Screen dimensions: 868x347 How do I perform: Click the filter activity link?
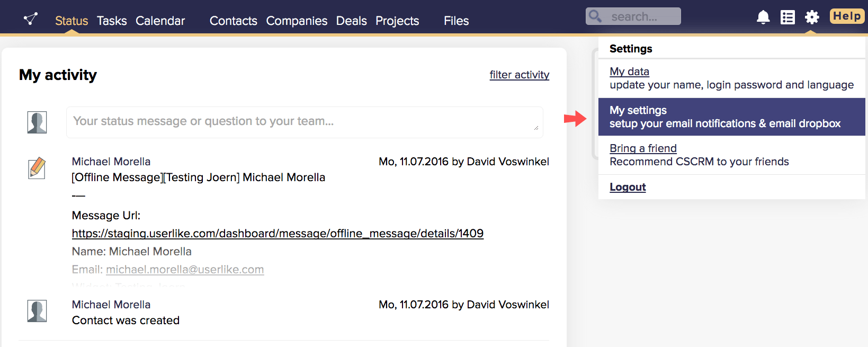(x=519, y=75)
